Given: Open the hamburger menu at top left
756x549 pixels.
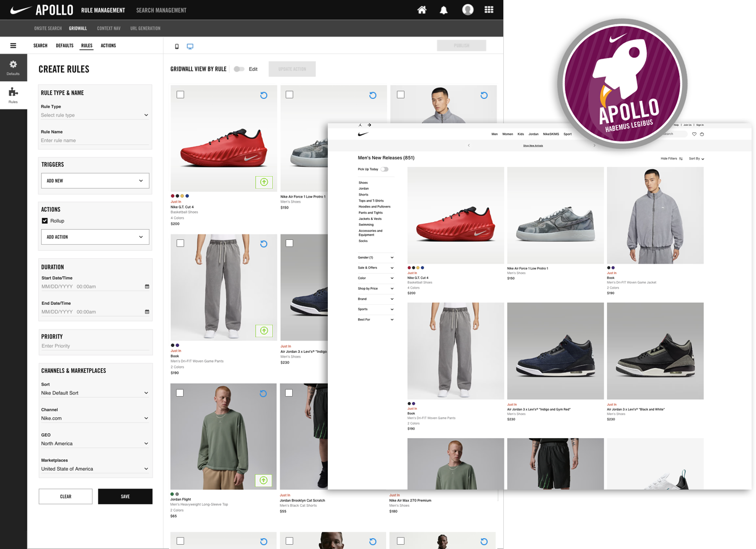Looking at the screenshot, I should coord(13,45).
